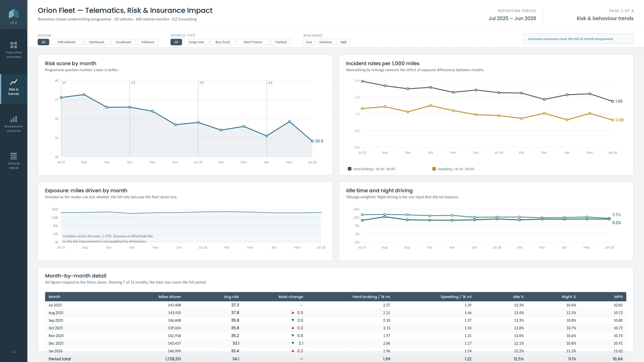Click the P2 quarter marker
The height and width of the screenshot is (362, 644).
tap(133, 83)
